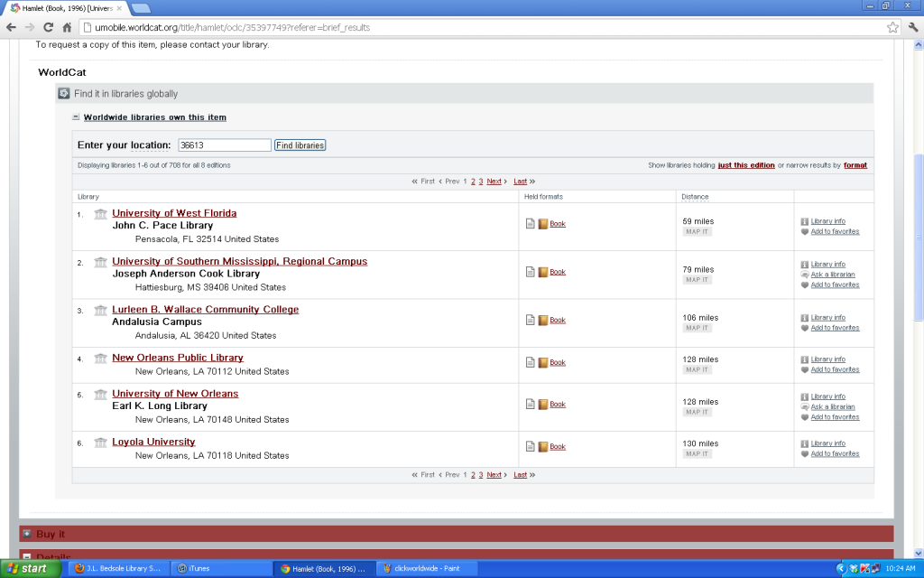Screen dimensions: 924x578
Task: Click Add to favorites for New Orleans Public Library
Action: pyautogui.click(x=835, y=369)
